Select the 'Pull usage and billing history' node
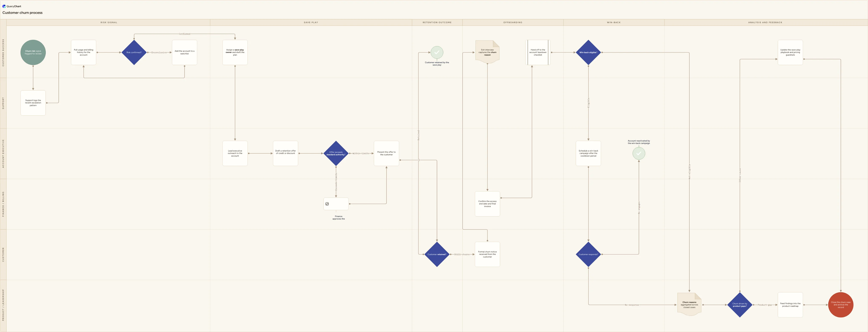Viewport: 868px width, 332px height. [83, 52]
